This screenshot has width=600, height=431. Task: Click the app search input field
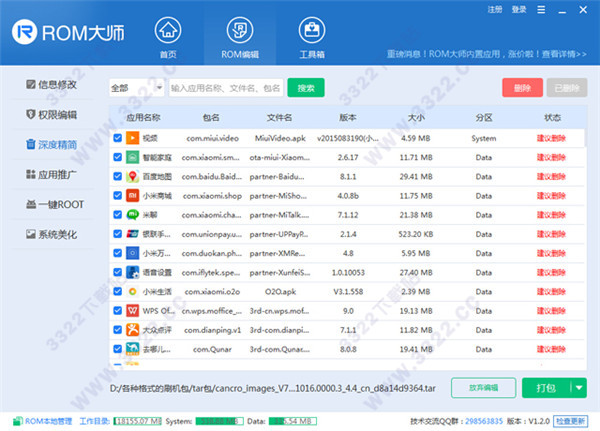(x=226, y=88)
